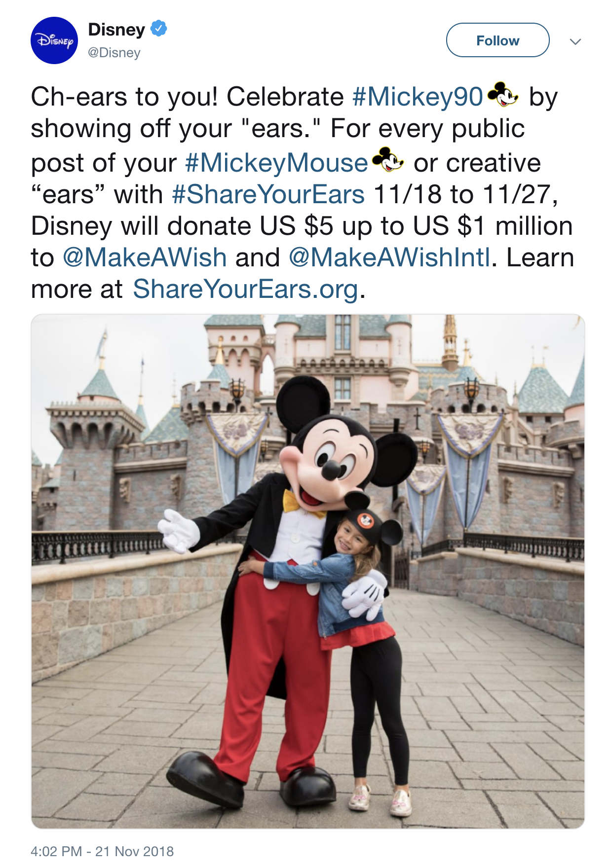This screenshot has width=611, height=868.
Task: Click the @Disney handle
Action: point(114,53)
